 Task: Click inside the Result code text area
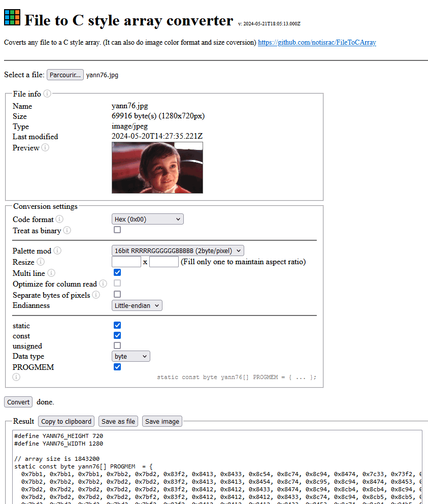[217, 468]
